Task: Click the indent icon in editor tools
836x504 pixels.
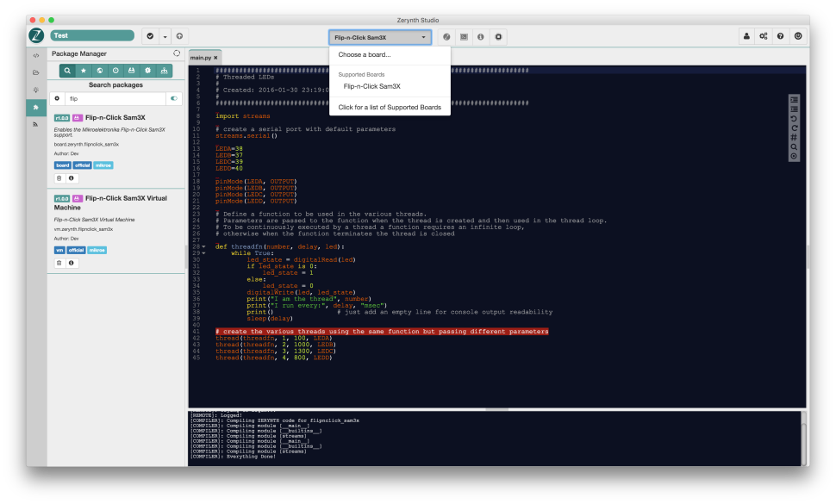Action: coord(794,100)
